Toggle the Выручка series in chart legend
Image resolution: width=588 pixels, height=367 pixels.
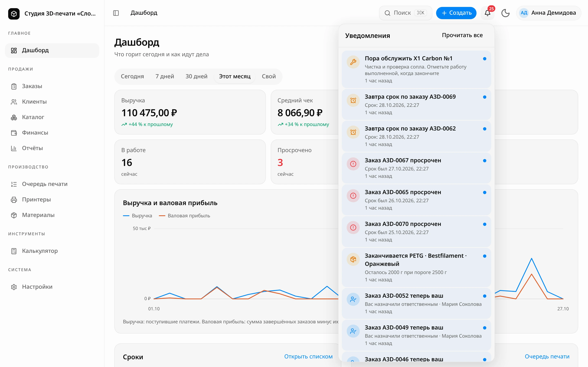pos(138,216)
